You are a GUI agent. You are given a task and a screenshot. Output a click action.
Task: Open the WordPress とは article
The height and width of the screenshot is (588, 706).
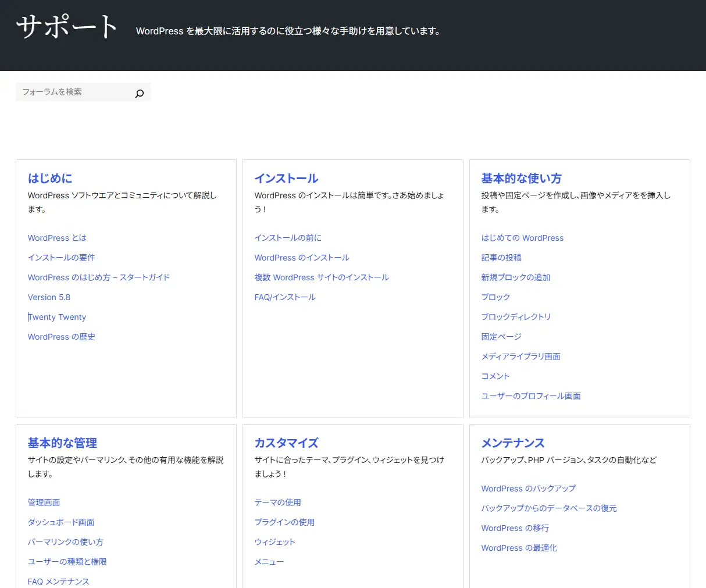click(56, 238)
